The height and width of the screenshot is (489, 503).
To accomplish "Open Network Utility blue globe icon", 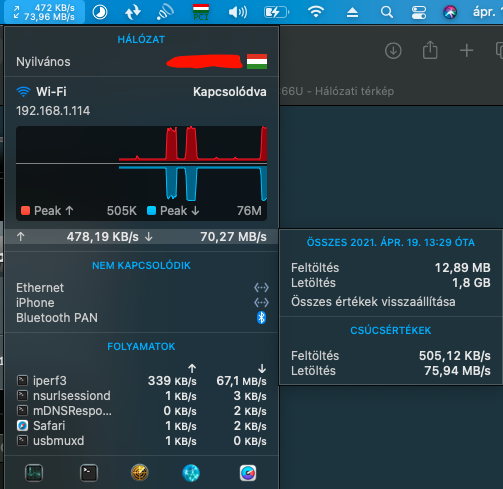I will point(191,473).
